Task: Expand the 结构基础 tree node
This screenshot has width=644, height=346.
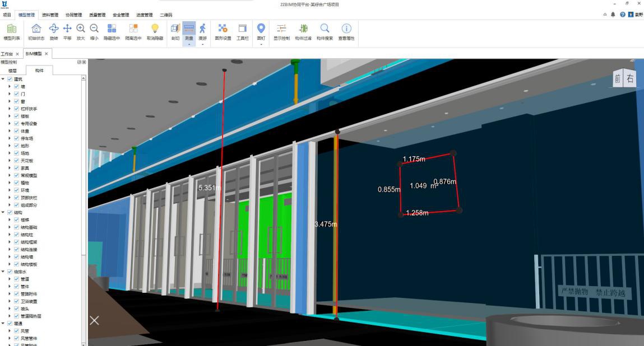Action: [x=10, y=227]
